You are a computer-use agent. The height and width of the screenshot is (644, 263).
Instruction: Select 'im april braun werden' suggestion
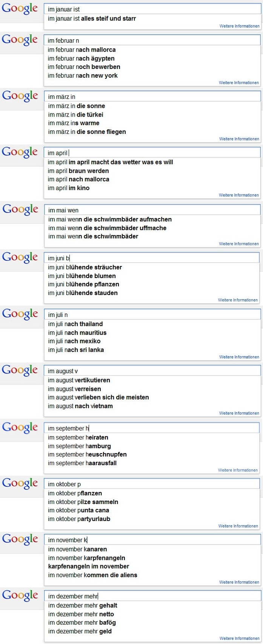[x=78, y=171]
